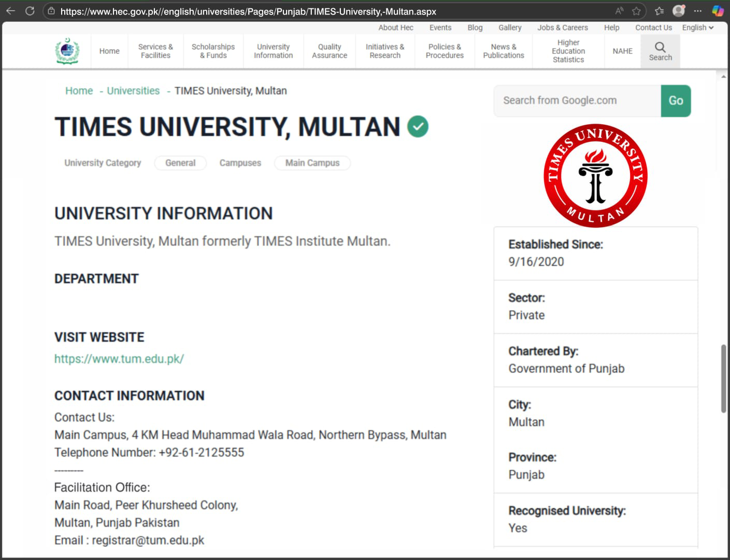The height and width of the screenshot is (560, 730).
Task: Open the Initiatives & Research menu
Action: 385,51
